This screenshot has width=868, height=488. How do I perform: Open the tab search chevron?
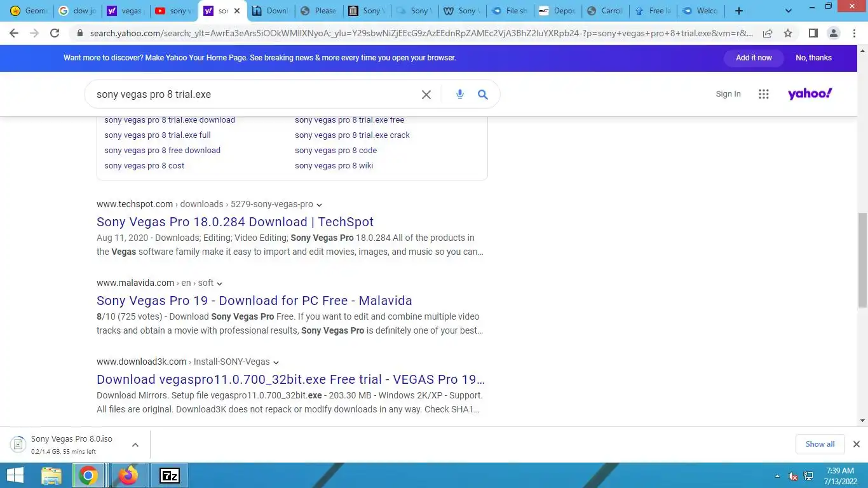[x=789, y=11]
